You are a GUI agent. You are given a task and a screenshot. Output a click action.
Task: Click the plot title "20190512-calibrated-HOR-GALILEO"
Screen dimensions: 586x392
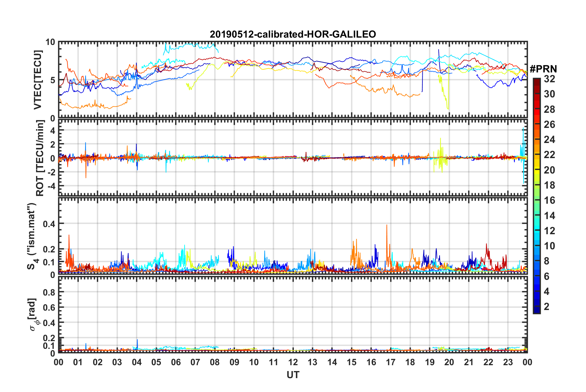pyautogui.click(x=293, y=34)
